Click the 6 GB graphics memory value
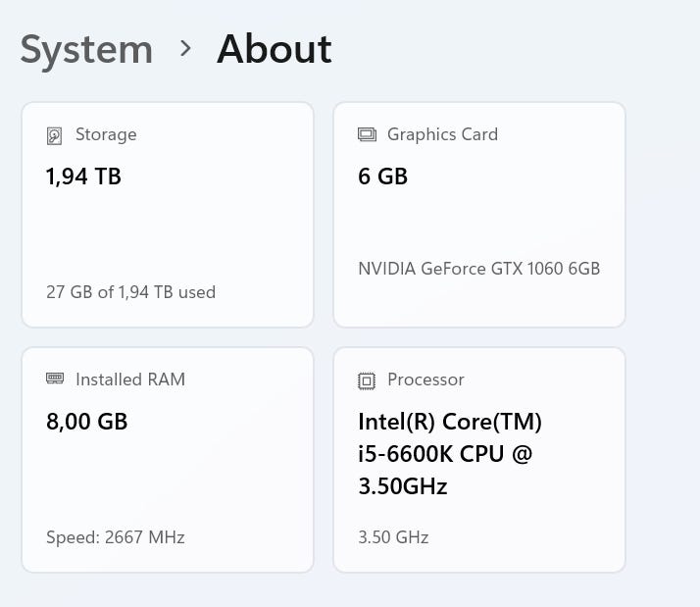This screenshot has height=607, width=700. [x=382, y=177]
